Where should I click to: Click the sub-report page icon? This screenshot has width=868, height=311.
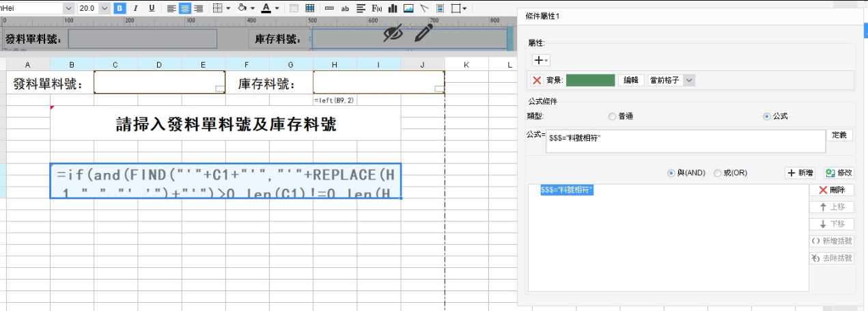click(440, 8)
